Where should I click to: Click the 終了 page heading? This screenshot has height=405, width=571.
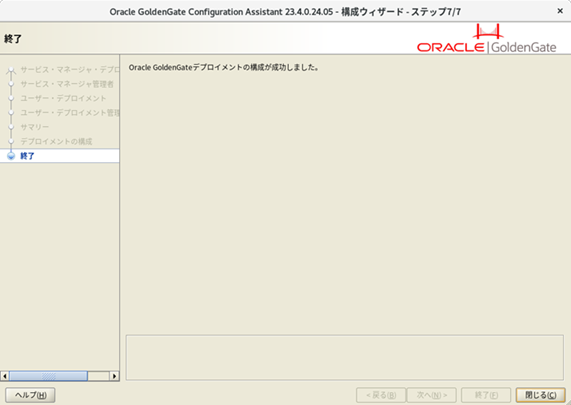[13, 39]
